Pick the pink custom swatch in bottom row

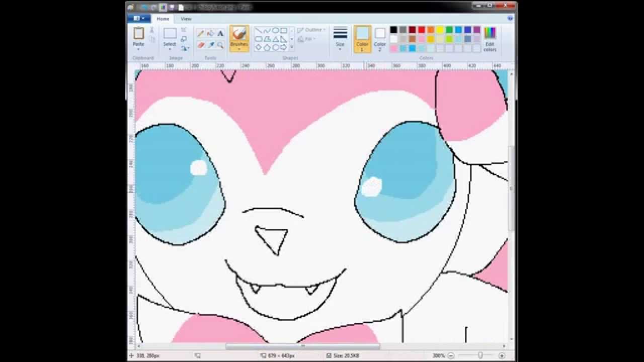394,49
